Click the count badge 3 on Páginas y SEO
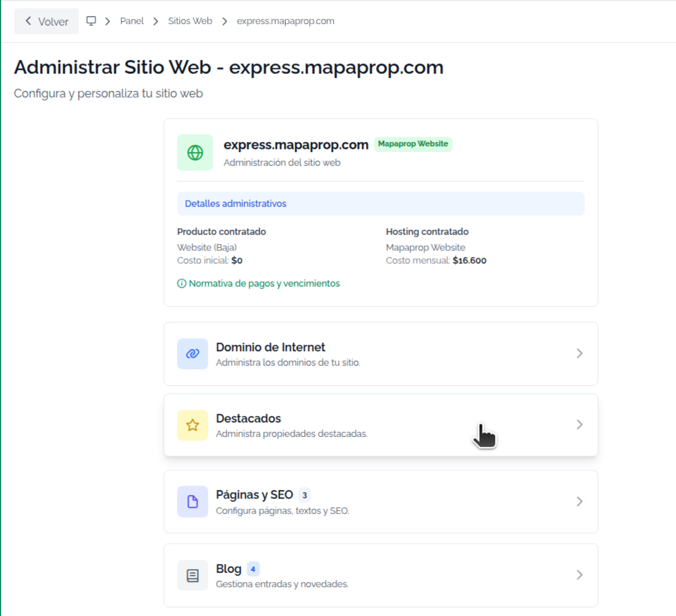 click(305, 495)
